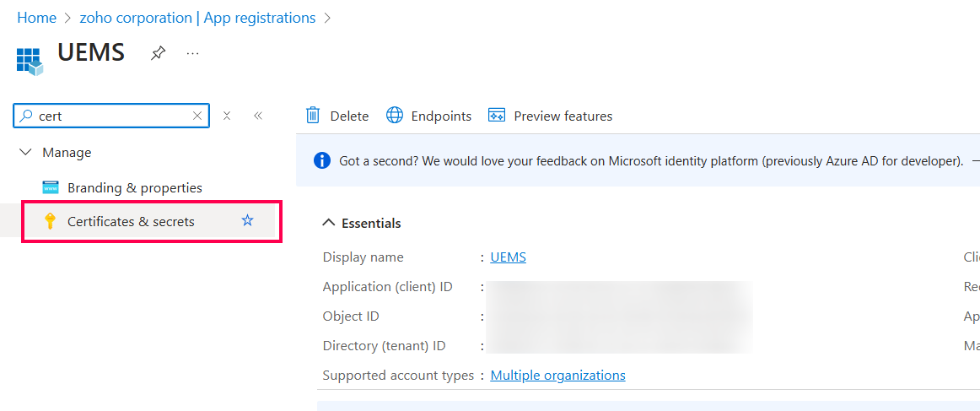Open Branding & properties
The image size is (980, 411).
(x=134, y=187)
